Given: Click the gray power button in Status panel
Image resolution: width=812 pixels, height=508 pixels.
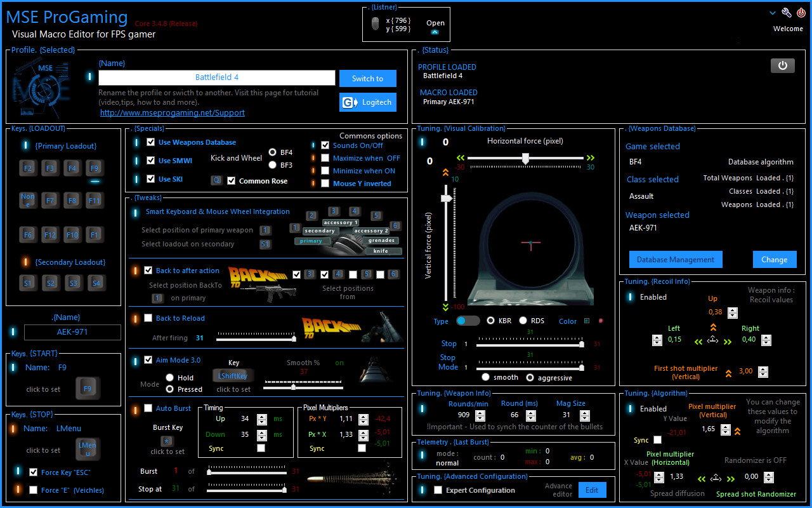Looking at the screenshot, I should pos(783,65).
